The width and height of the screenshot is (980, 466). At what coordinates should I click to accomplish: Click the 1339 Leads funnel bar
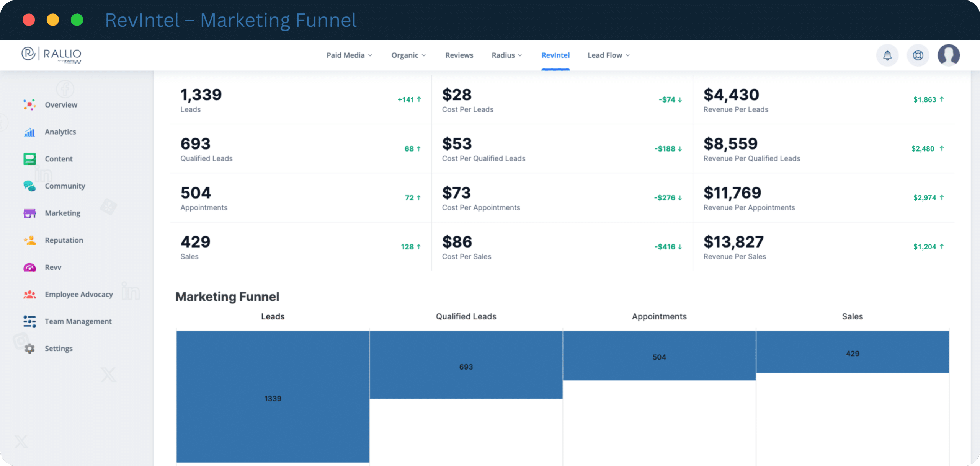(273, 397)
